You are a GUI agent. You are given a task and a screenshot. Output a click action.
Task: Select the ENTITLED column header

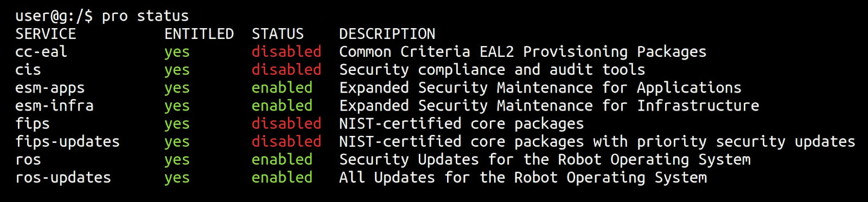point(199,34)
